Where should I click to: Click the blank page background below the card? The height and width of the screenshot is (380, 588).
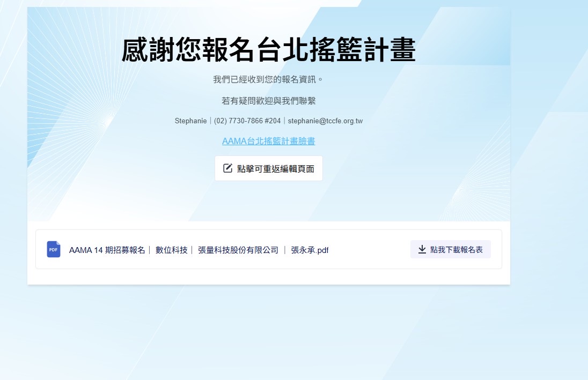[x=268, y=332]
